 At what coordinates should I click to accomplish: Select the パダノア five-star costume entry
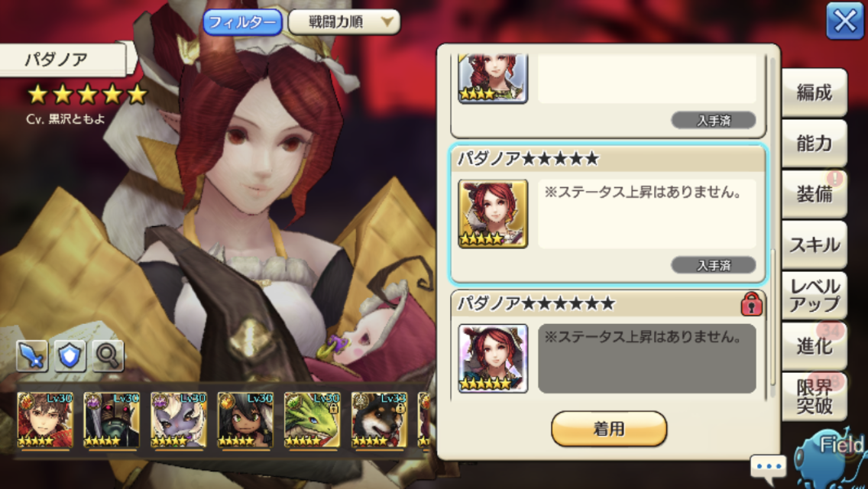click(x=608, y=214)
